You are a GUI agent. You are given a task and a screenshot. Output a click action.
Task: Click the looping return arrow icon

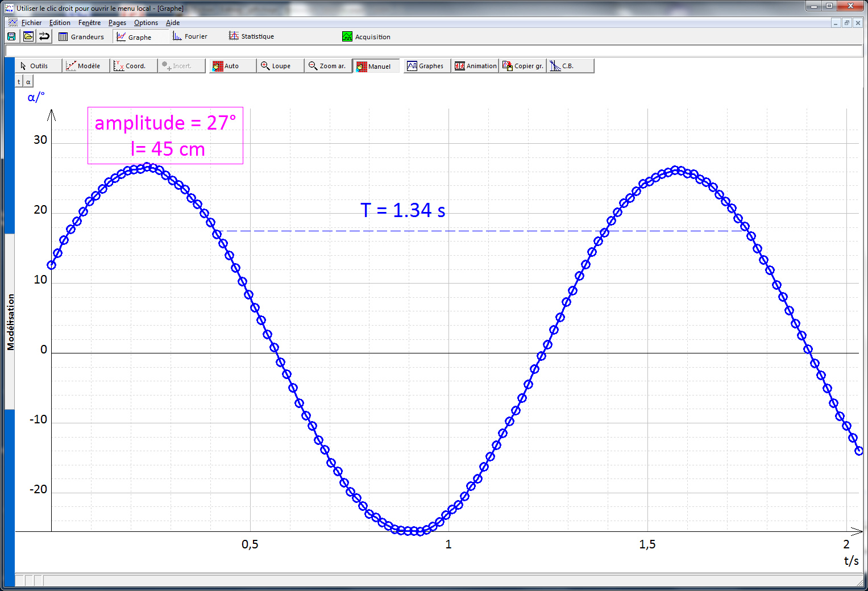(44, 36)
